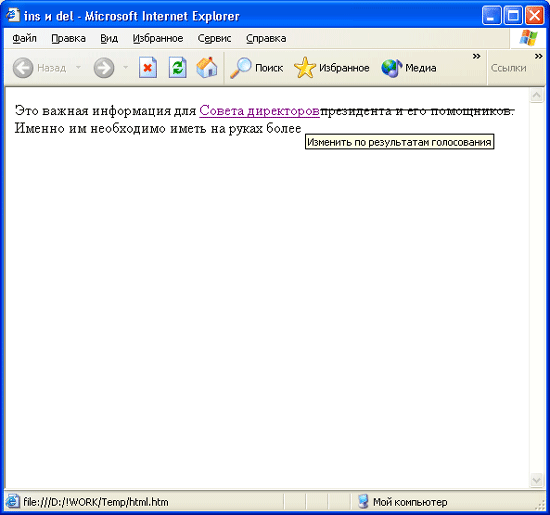Follow the Совета директоров link
The width and height of the screenshot is (550, 515).
pyautogui.click(x=259, y=111)
